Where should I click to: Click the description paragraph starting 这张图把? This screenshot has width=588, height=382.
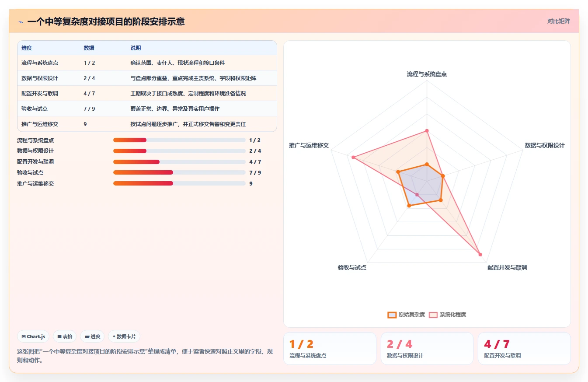pyautogui.click(x=145, y=356)
